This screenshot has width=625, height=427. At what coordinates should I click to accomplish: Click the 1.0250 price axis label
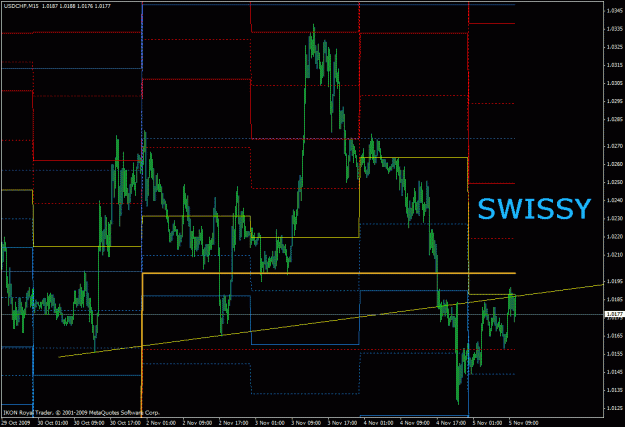[x=615, y=182]
